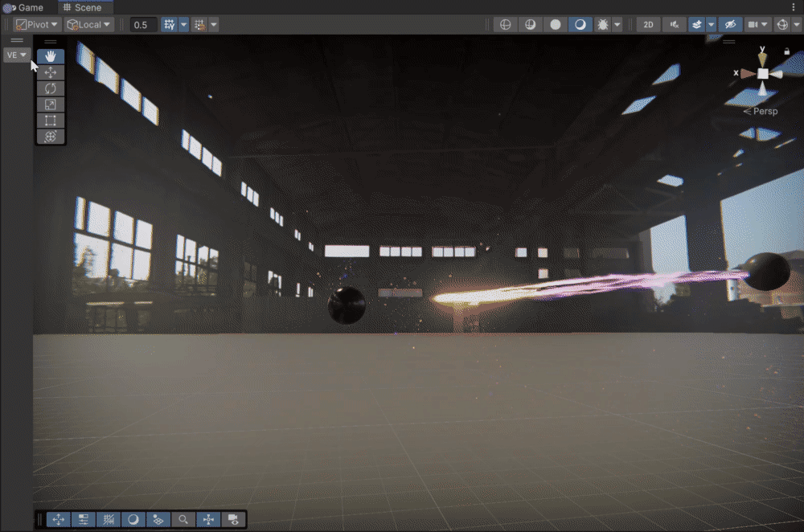
Task: Open Gizmos dropdown arrow
Action: 796,25
